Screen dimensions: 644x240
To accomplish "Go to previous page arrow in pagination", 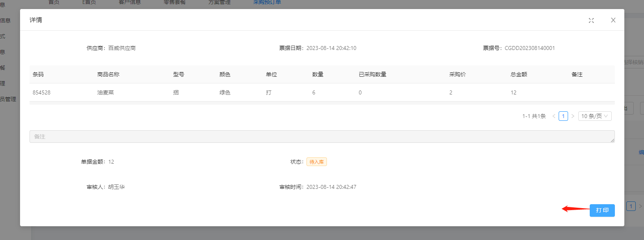I will 554,116.
